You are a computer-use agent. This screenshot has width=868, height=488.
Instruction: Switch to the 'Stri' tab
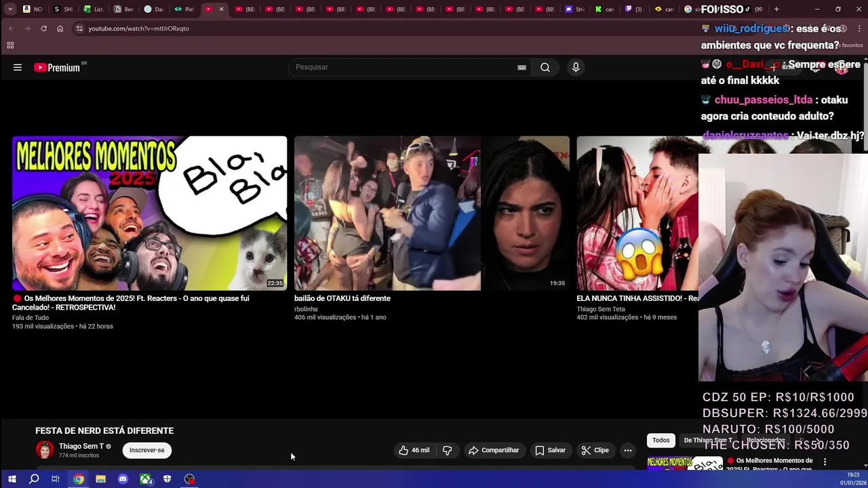[574, 9]
